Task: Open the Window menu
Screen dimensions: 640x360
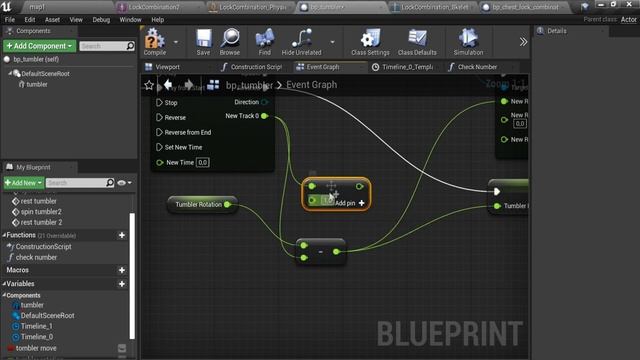Action: coord(130,20)
